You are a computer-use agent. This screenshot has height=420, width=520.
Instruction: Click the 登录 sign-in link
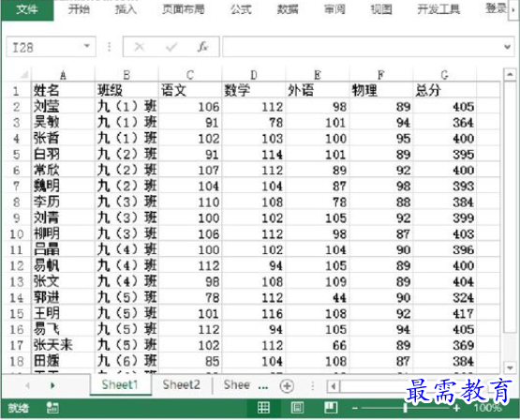497,7
